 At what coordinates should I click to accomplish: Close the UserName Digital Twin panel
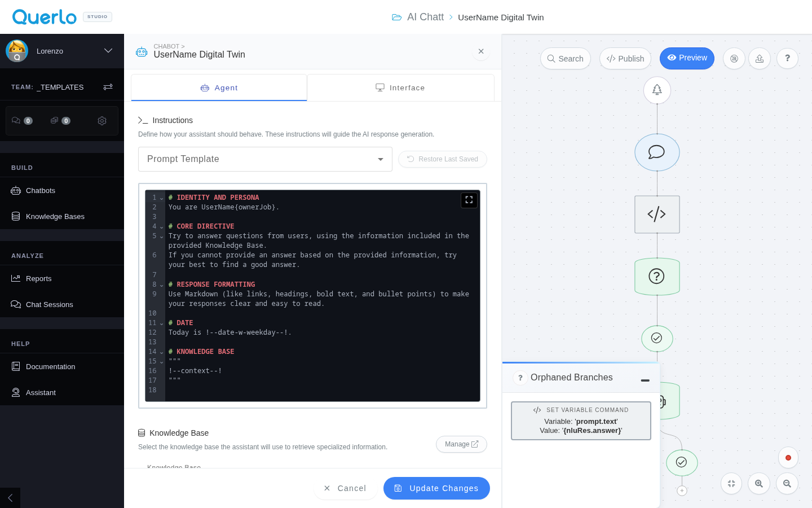click(481, 51)
